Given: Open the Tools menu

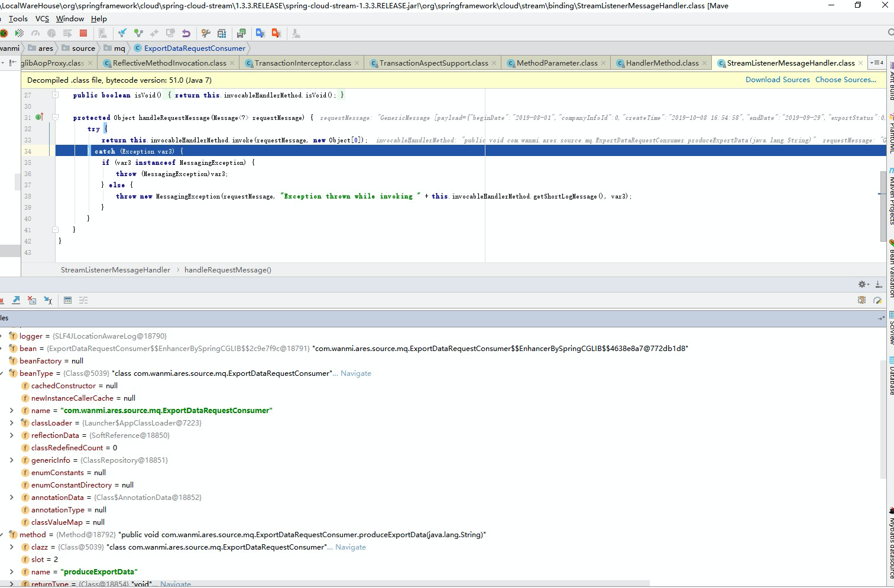Looking at the screenshot, I should click(18, 19).
